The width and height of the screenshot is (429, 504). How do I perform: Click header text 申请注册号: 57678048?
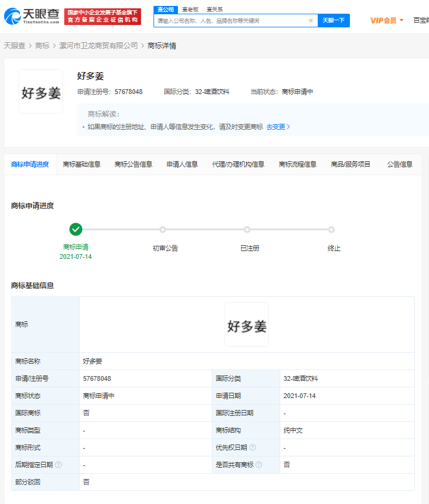click(x=109, y=92)
